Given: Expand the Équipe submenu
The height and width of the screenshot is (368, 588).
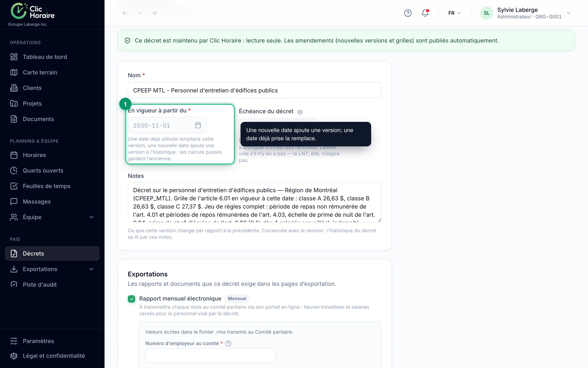Looking at the screenshot, I should pyautogui.click(x=92, y=217).
